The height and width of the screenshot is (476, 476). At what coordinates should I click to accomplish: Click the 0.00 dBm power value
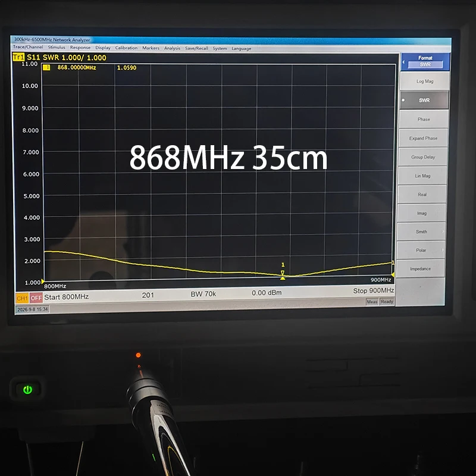(x=267, y=293)
